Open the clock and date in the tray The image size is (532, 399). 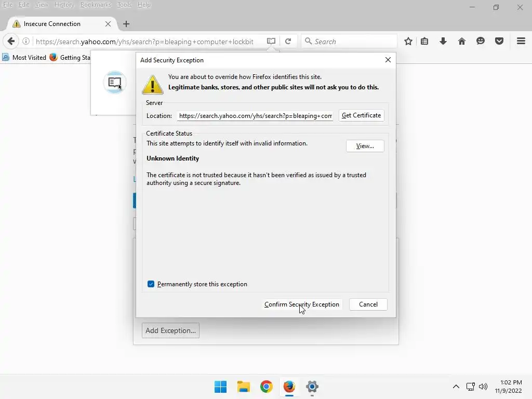pyautogui.click(x=508, y=387)
